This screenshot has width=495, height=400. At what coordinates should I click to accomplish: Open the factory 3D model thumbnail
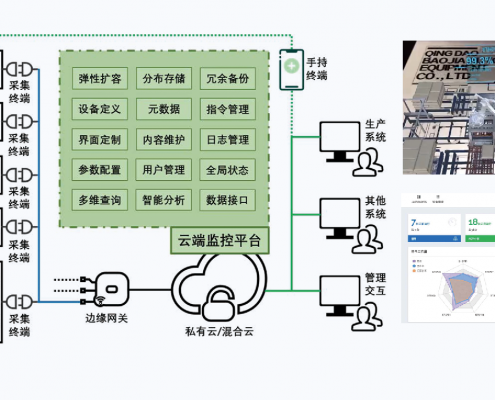[449, 108]
